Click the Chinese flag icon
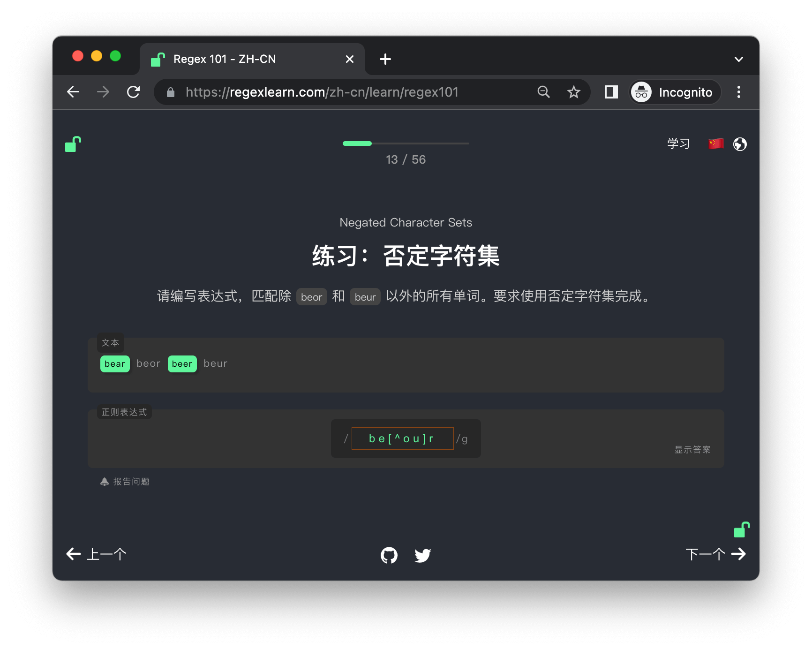 pos(716,144)
